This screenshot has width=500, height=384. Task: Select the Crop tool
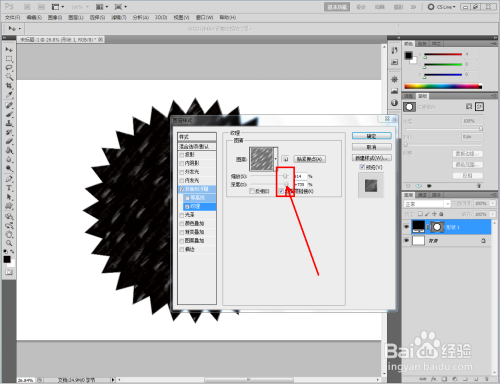pyautogui.click(x=9, y=86)
